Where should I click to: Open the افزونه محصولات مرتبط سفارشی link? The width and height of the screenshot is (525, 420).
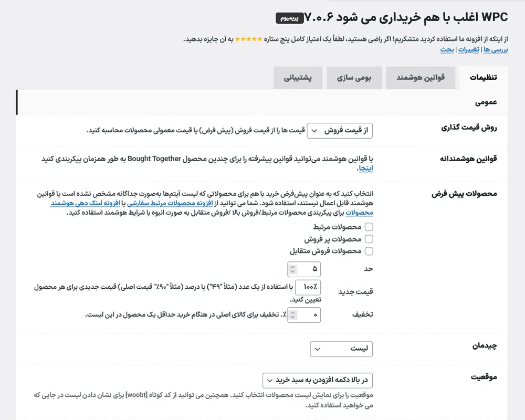click(170, 203)
